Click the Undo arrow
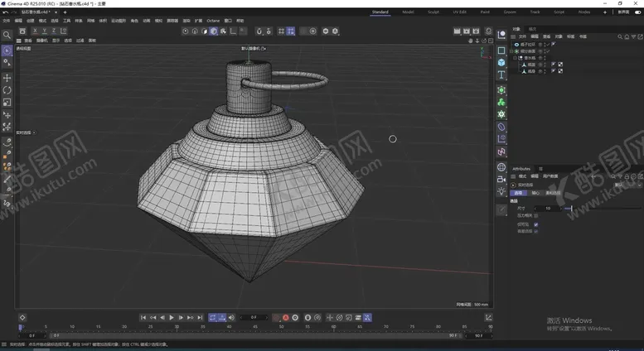644x351 pixels. click(5, 12)
